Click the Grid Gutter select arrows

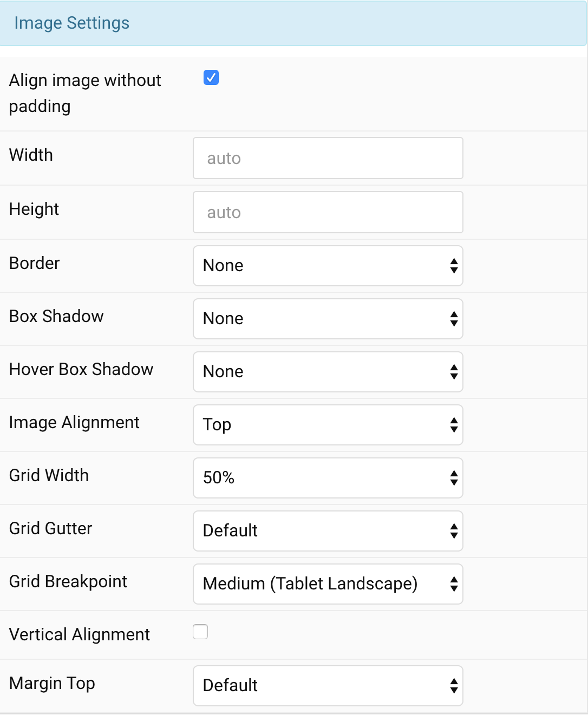coord(454,531)
